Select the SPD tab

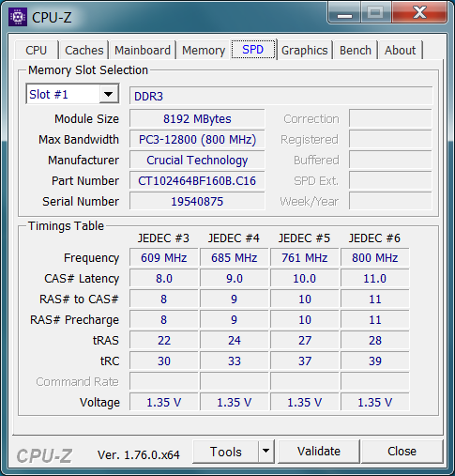253,50
